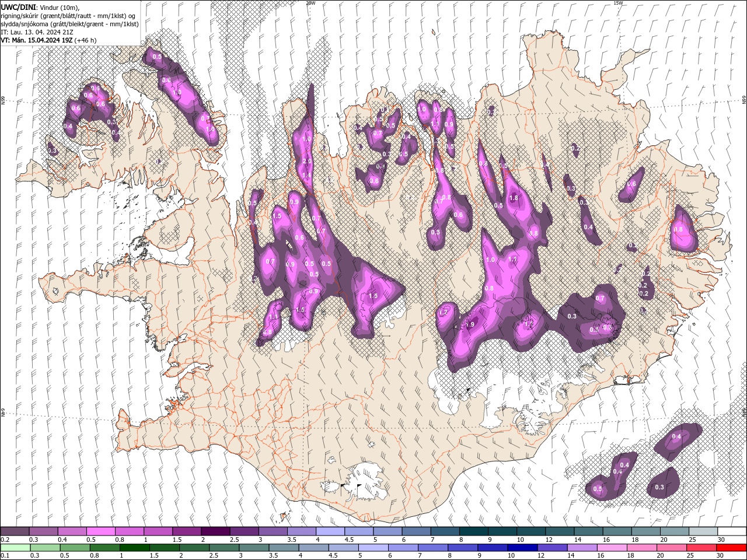Click the rigning/skúrir legend description line
Screen dimensions: 747x560
point(68,15)
